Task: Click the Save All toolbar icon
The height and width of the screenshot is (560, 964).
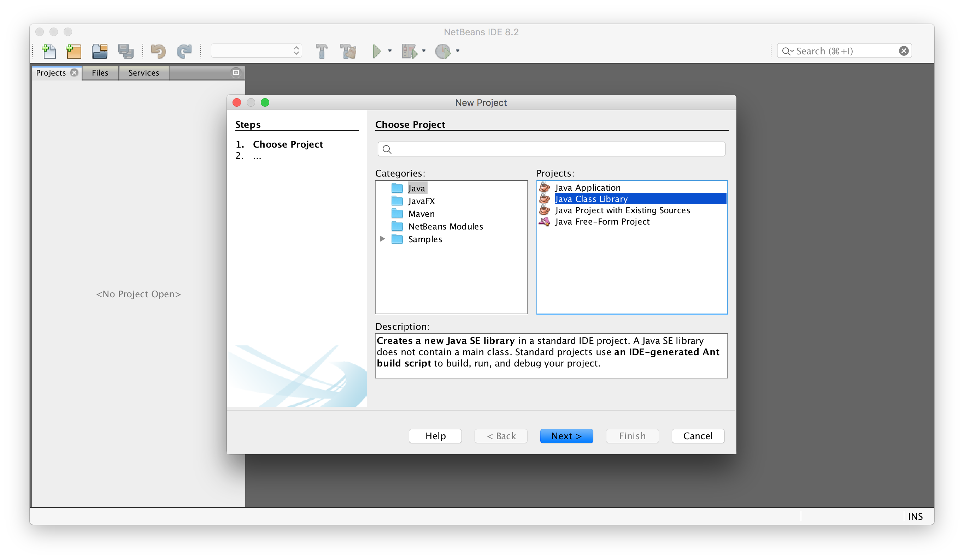Action: point(125,51)
